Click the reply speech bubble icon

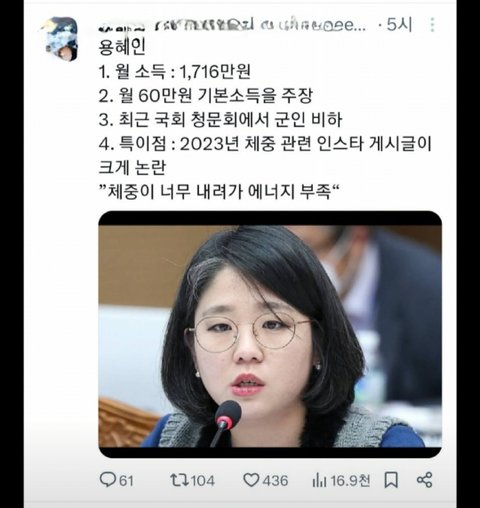(107, 480)
